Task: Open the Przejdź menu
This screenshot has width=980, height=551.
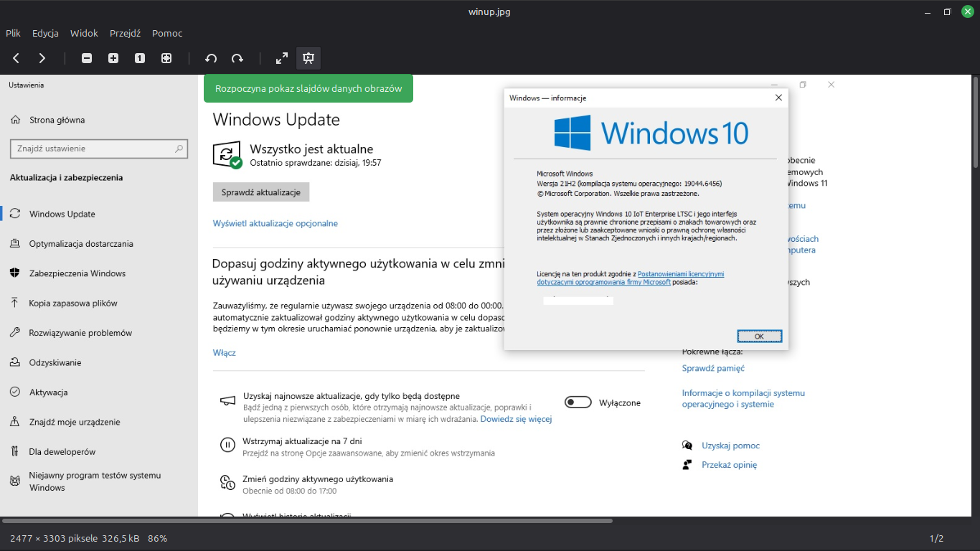Action: pos(125,33)
